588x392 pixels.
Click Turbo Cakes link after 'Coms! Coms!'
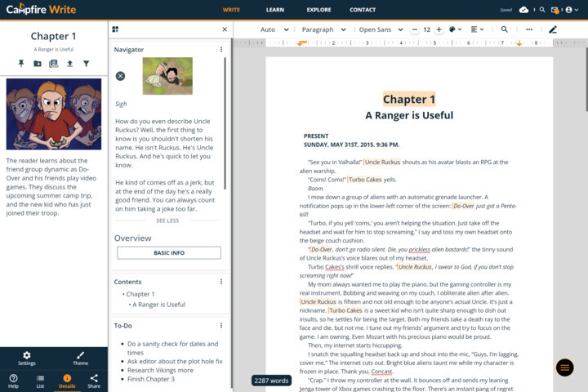tap(365, 180)
